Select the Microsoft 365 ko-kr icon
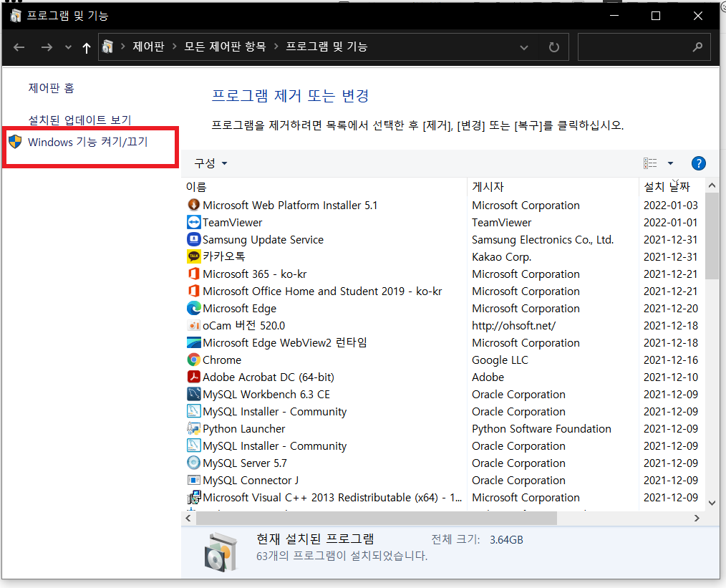This screenshot has height=588, width=726. [x=193, y=274]
